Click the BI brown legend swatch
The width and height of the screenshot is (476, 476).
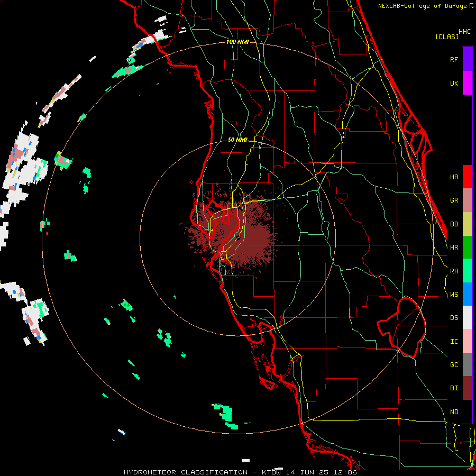pyautogui.click(x=467, y=388)
